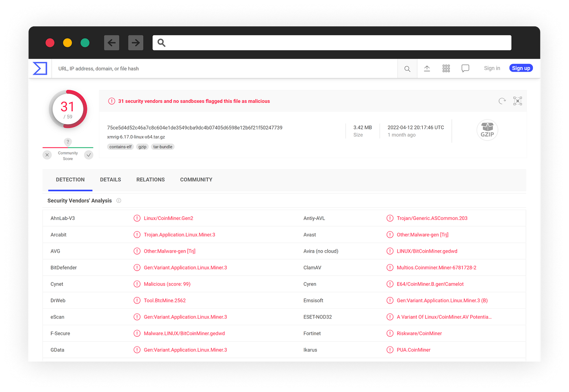
Task: Click the warning icon beside Multios.Coinminer.Miner-6781728-2
Action: tap(390, 268)
